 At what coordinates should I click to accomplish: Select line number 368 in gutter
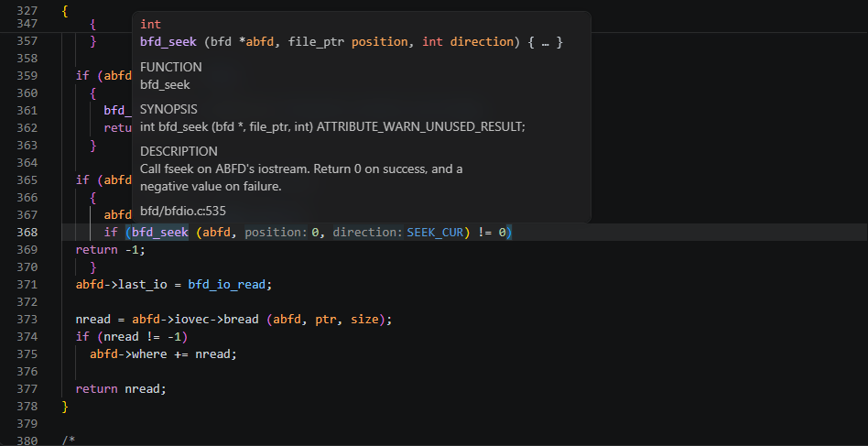(x=27, y=233)
